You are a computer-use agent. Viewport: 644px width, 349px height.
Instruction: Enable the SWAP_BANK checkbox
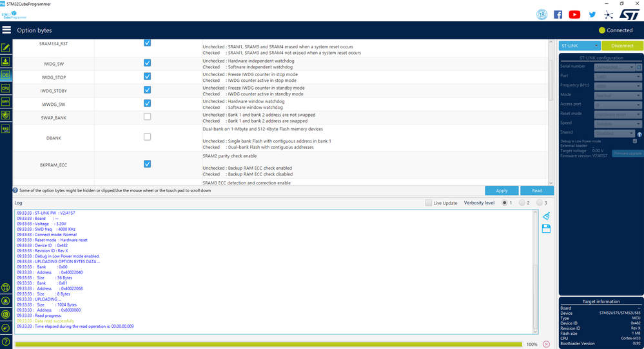[x=147, y=117]
